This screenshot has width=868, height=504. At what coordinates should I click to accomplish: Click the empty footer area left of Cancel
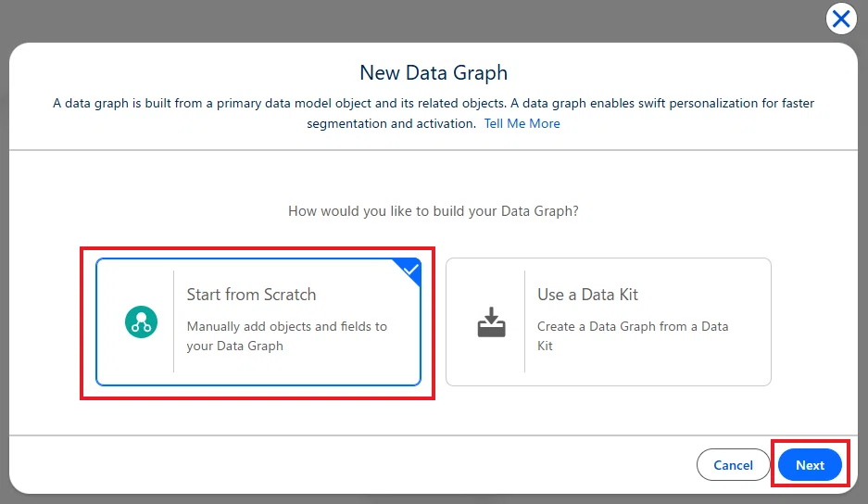pos(348,465)
